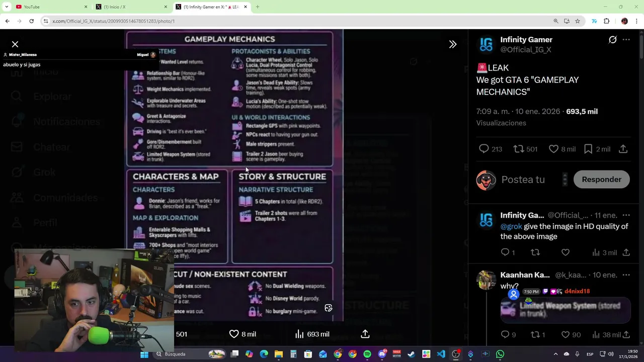Open the browser profile avatar

click(624, 21)
